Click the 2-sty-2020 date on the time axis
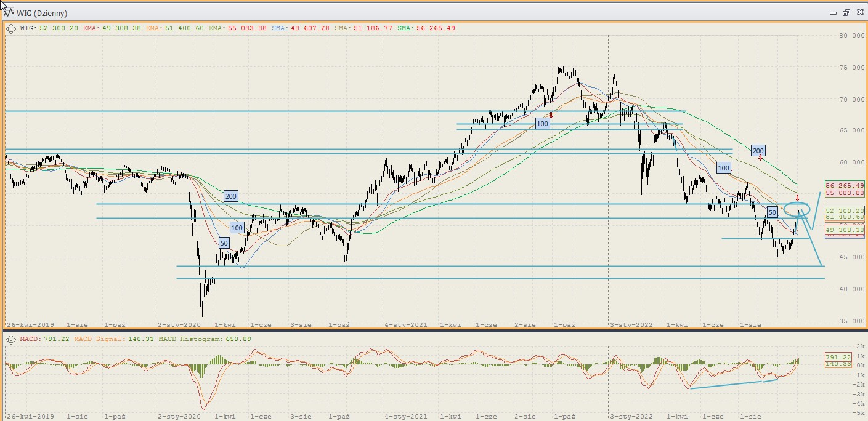The height and width of the screenshot is (421, 868). click(x=179, y=324)
